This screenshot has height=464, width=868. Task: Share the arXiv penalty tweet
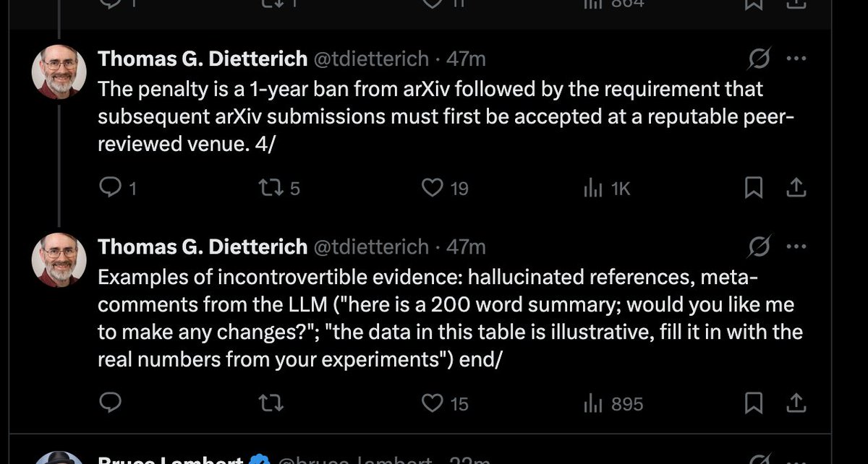click(x=796, y=188)
